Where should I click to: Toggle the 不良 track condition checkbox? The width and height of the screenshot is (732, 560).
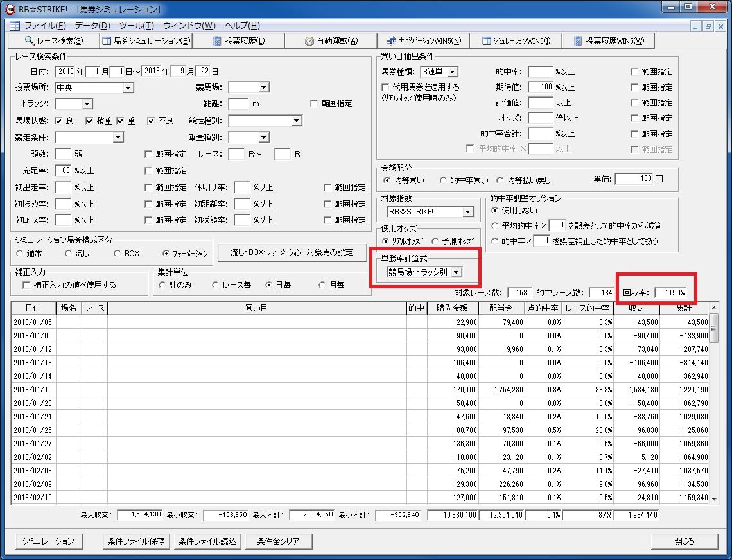(151, 121)
